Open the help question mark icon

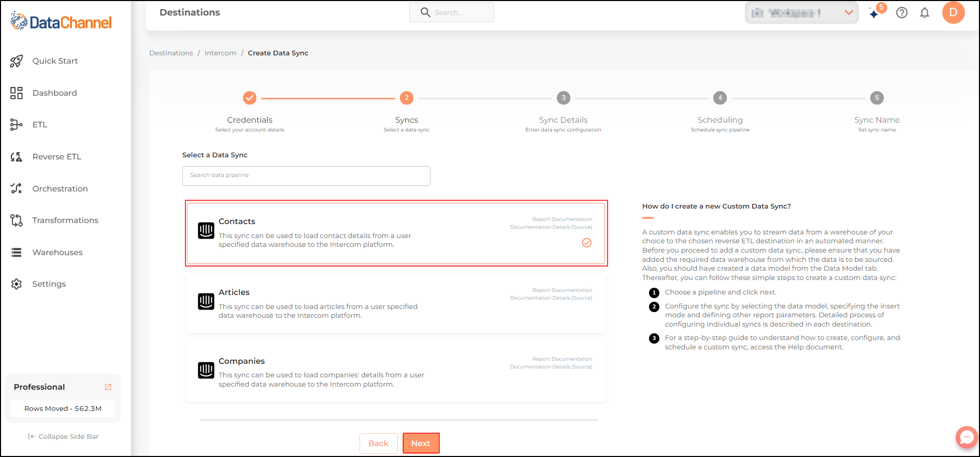[902, 13]
